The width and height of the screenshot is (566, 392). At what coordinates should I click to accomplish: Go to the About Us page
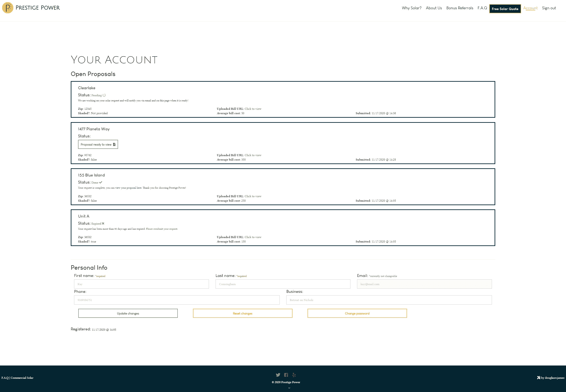point(434,8)
